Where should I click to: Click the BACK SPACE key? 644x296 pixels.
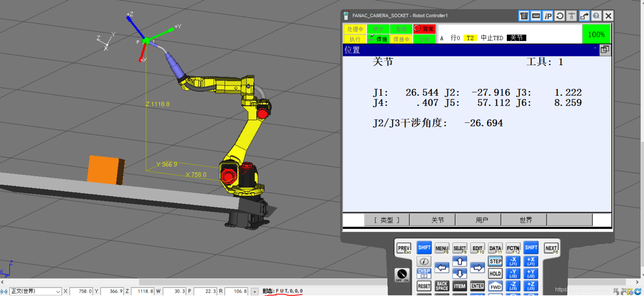click(x=442, y=286)
